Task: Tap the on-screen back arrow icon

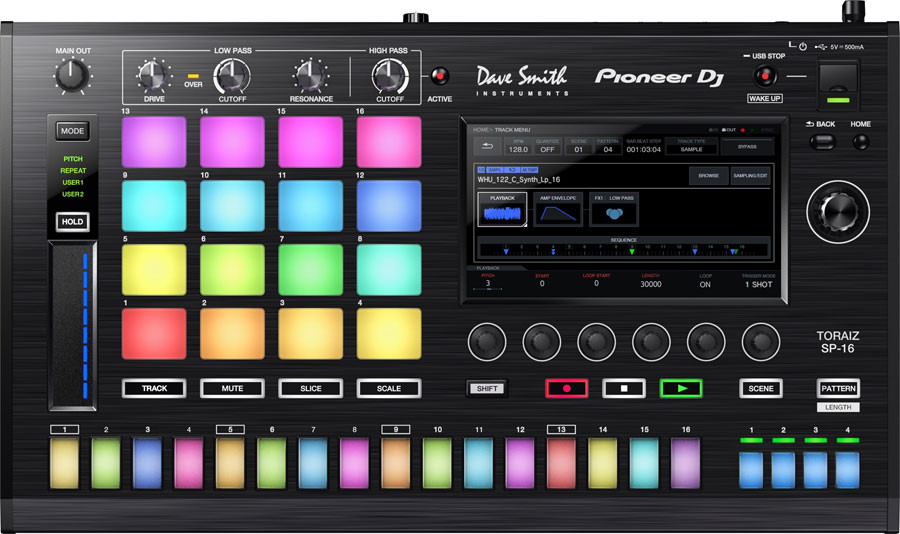Action: [488, 146]
